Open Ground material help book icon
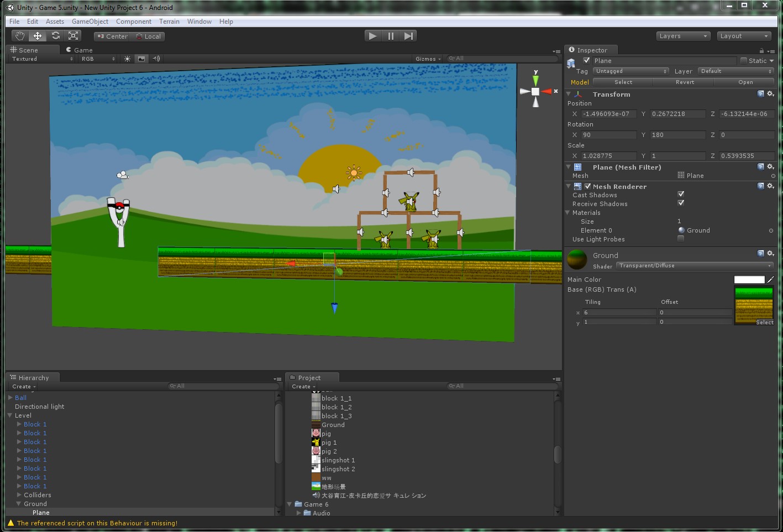The width and height of the screenshot is (783, 532). (761, 254)
